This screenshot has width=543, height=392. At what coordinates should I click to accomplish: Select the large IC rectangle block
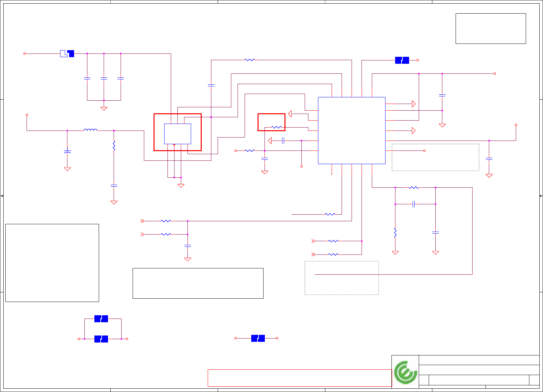352,131
